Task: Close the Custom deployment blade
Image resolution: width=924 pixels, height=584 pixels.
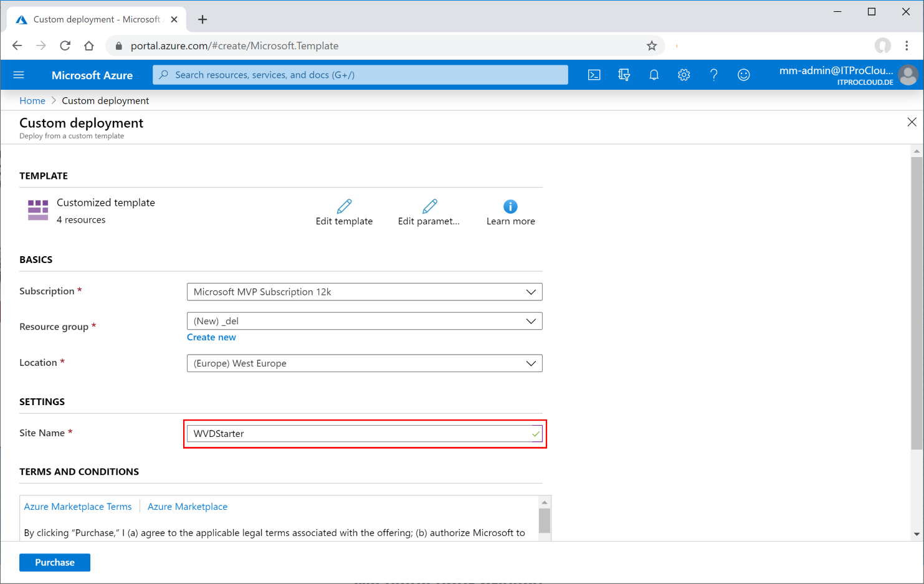Action: (912, 122)
